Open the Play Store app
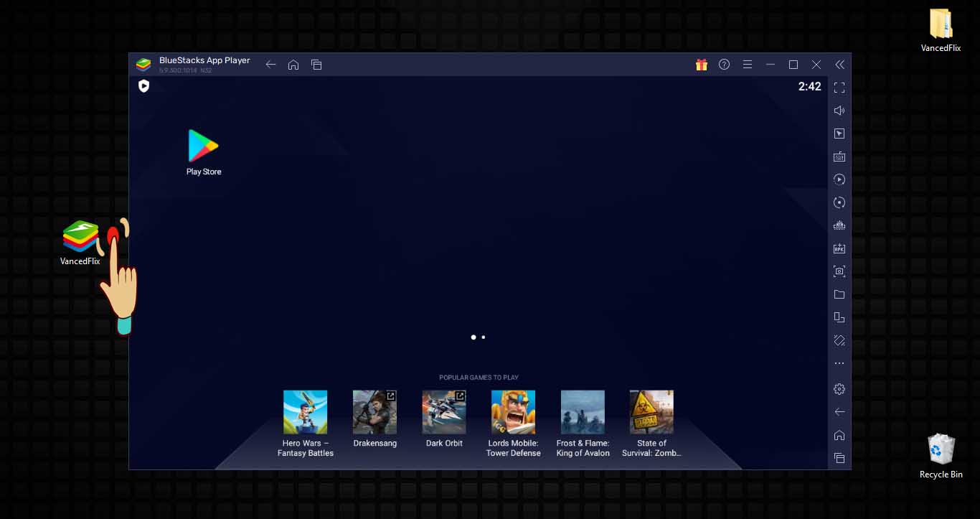The height and width of the screenshot is (519, 980). pyautogui.click(x=204, y=152)
